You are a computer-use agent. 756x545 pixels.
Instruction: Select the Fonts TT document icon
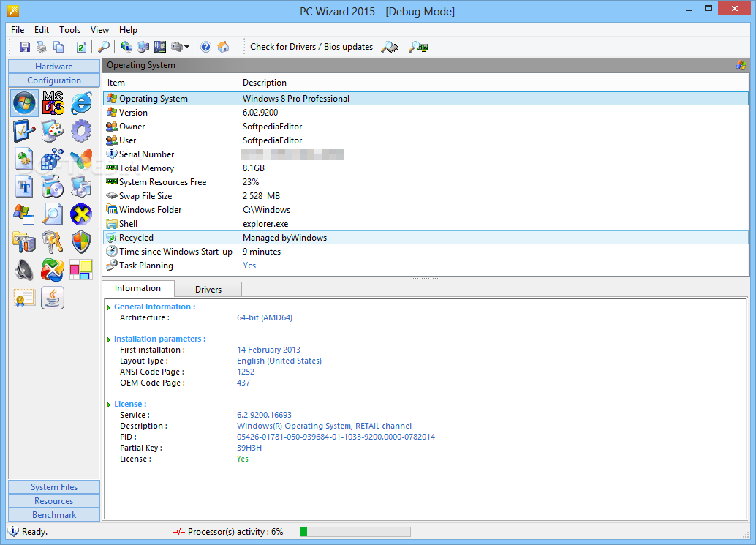pos(24,187)
